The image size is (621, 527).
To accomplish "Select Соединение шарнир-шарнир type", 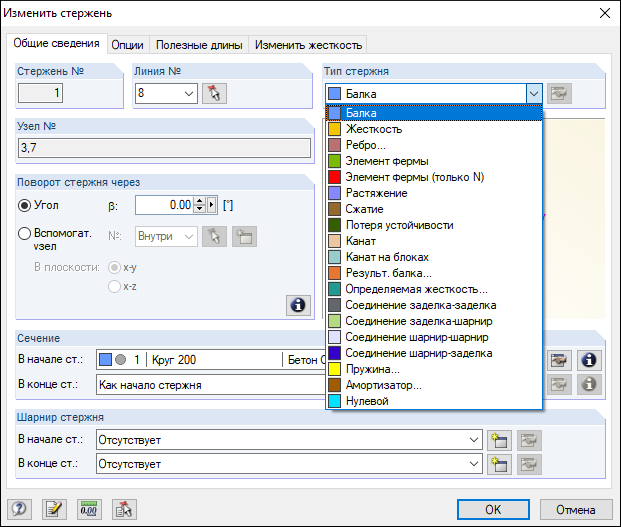I will pos(434,337).
